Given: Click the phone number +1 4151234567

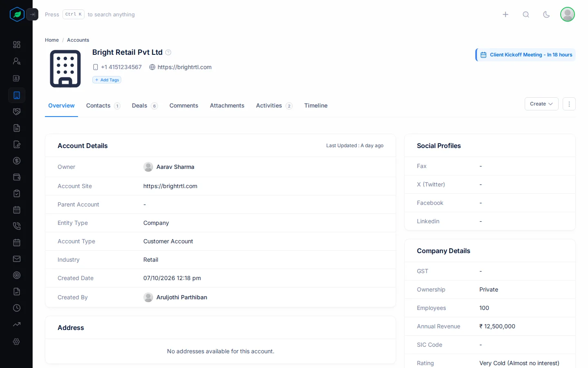Looking at the screenshot, I should (x=121, y=67).
